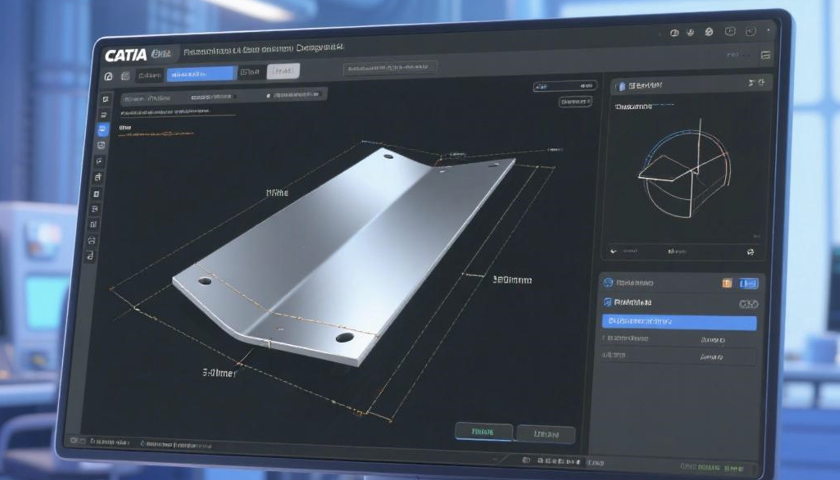Click the blue-outlined button at viewport bottom
The height and width of the screenshot is (480, 840).
[x=484, y=432]
